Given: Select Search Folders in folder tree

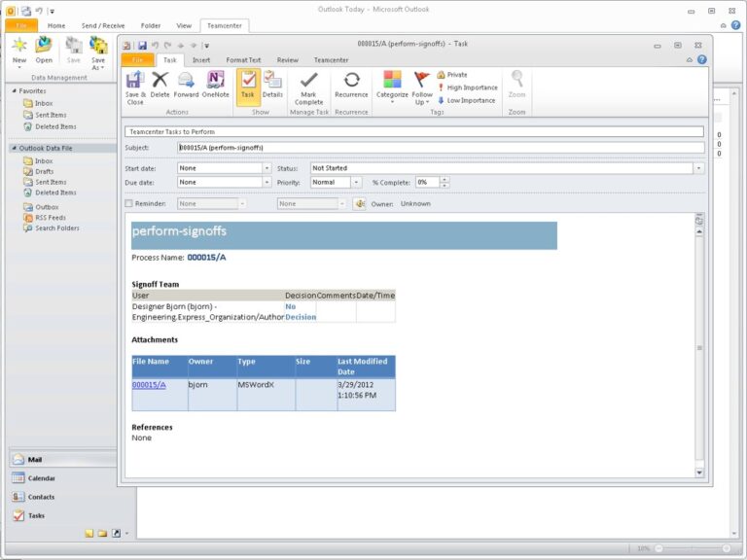Looking at the screenshot, I should coord(57,228).
